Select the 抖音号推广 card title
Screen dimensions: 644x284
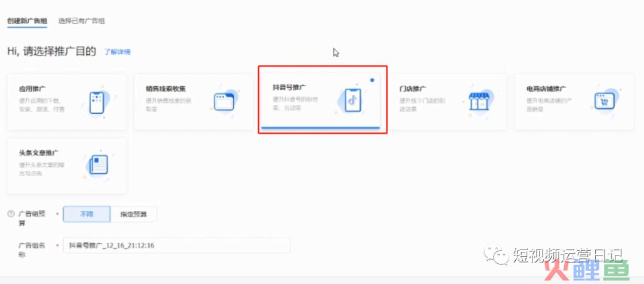tap(290, 88)
